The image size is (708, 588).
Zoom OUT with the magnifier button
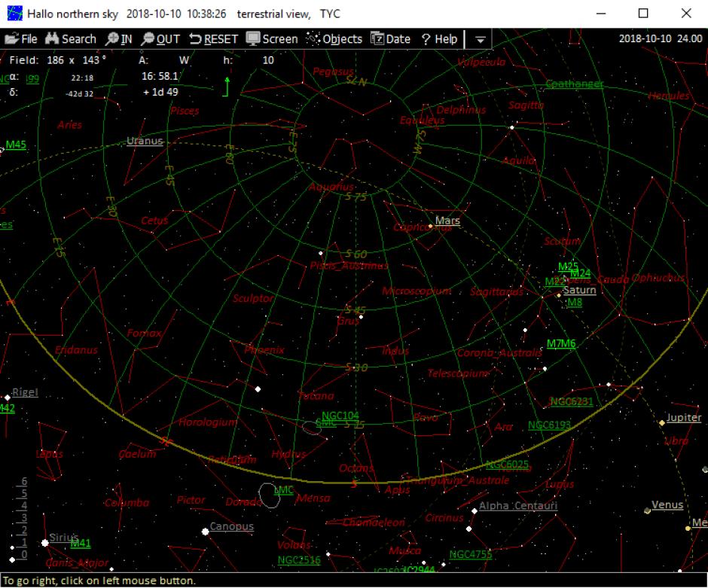pos(160,39)
